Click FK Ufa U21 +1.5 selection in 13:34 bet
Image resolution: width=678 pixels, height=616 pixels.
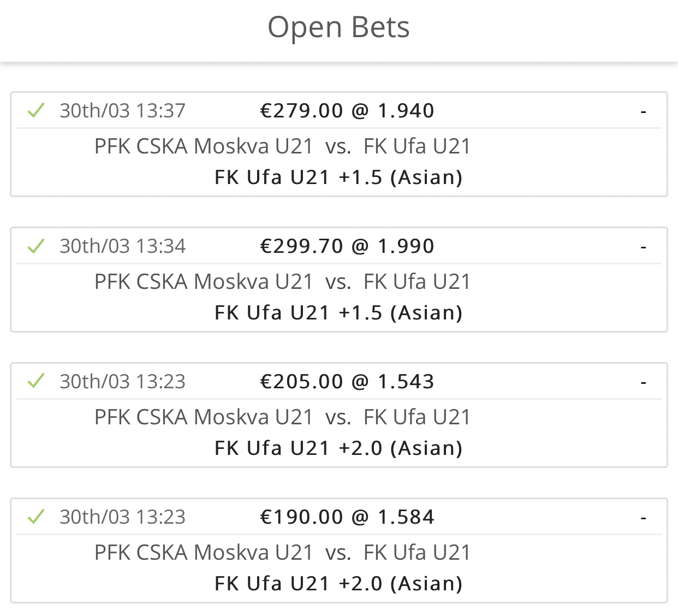coord(338,313)
